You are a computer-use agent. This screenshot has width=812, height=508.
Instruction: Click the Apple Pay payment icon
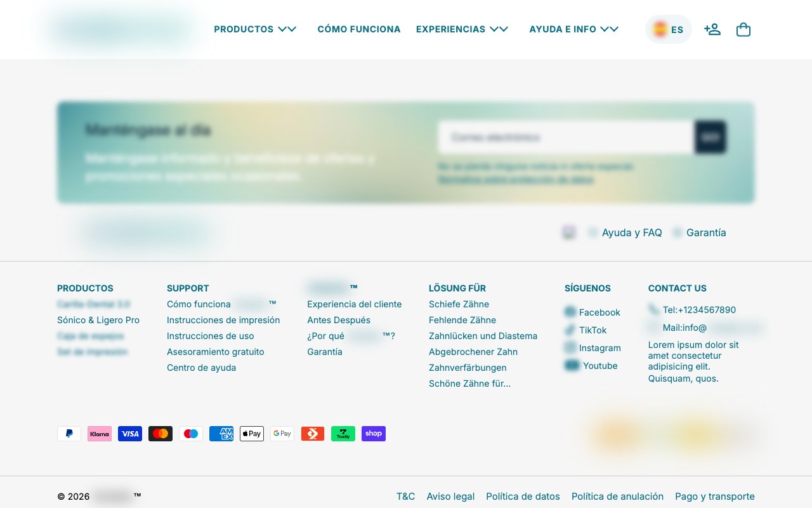pyautogui.click(x=252, y=434)
